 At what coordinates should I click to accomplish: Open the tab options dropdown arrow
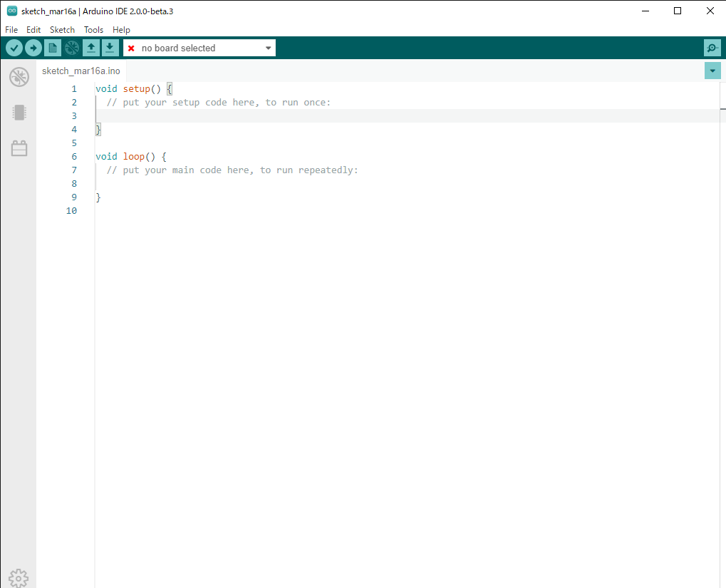pos(712,71)
